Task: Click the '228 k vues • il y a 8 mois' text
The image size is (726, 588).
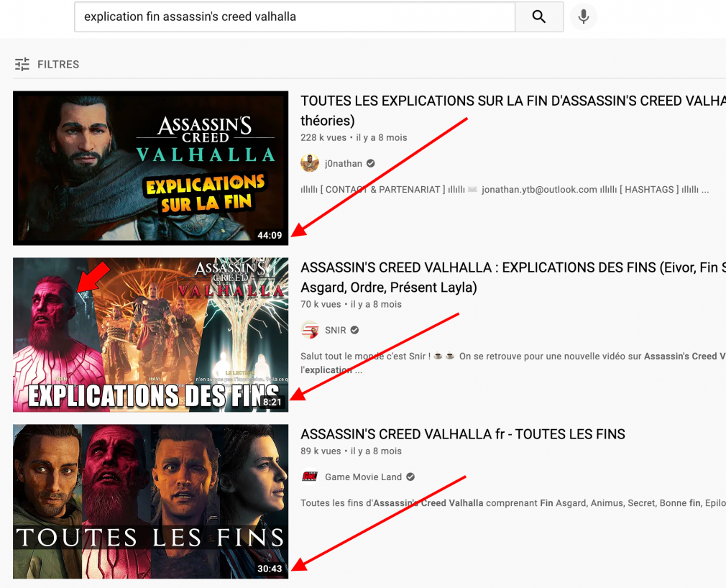Action: tap(354, 137)
